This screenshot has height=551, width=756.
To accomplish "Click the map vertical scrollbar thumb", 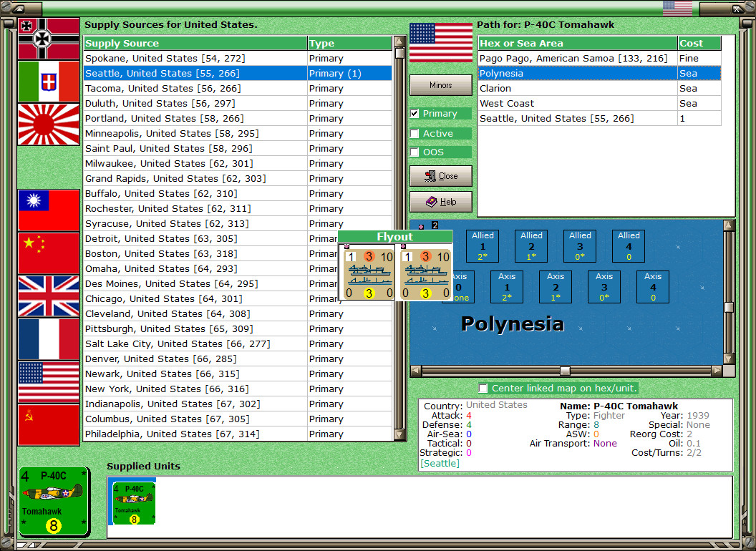I will click(729, 307).
